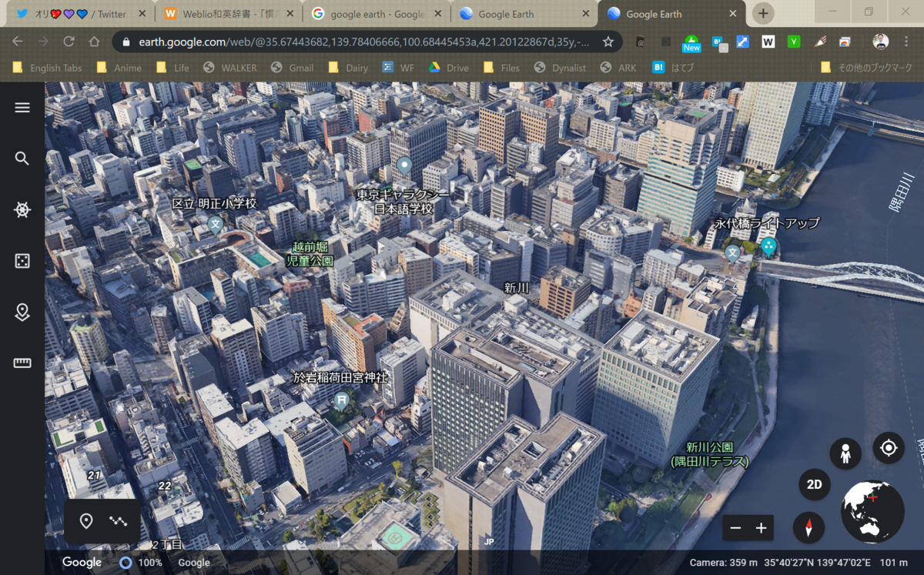Click the Google attribution text
This screenshot has width=924, height=575.
click(x=193, y=563)
